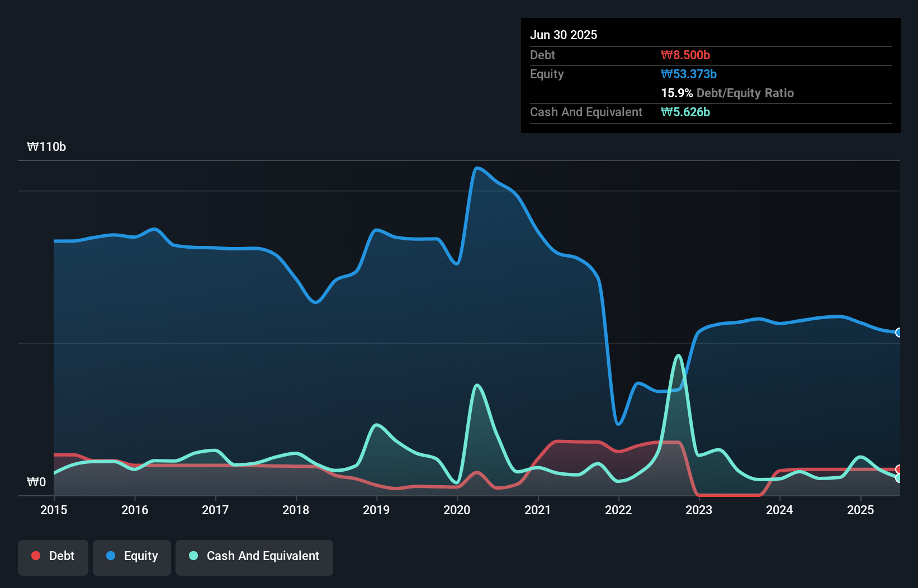Click the red Debt endpoint marker

pos(898,469)
